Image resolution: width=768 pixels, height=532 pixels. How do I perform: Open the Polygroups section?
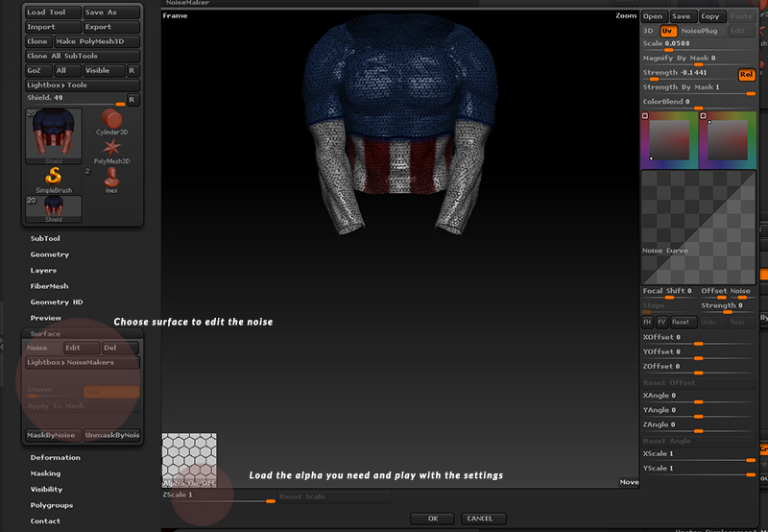(52, 505)
